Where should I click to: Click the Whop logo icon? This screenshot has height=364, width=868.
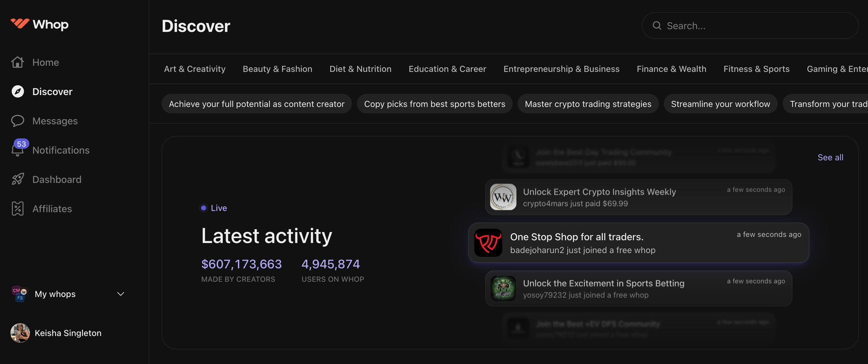pyautogui.click(x=20, y=24)
